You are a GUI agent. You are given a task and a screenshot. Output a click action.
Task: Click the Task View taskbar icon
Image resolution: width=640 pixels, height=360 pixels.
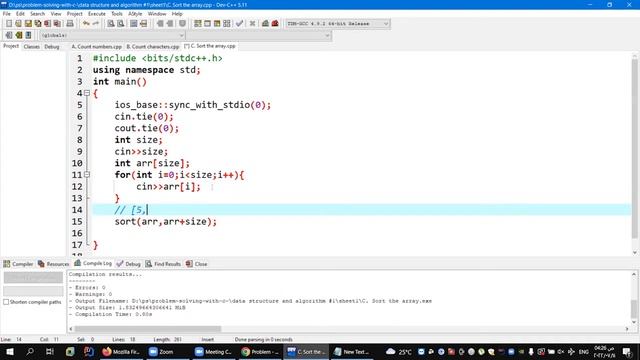click(x=50, y=351)
